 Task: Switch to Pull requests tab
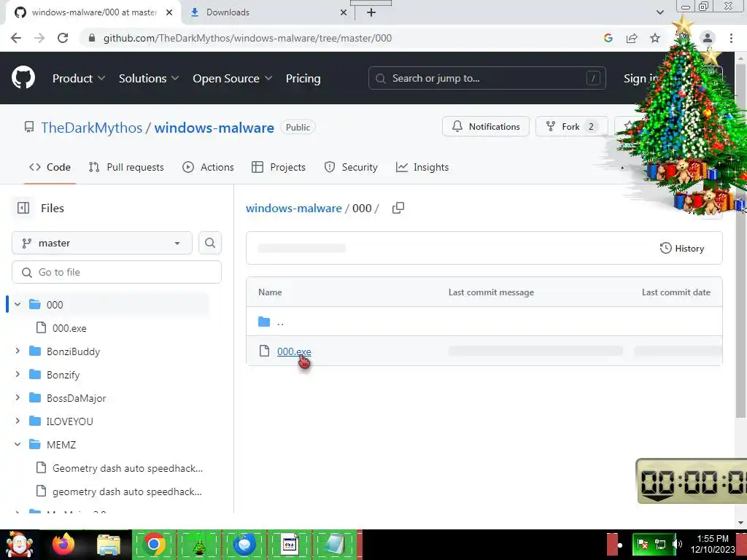tap(126, 167)
